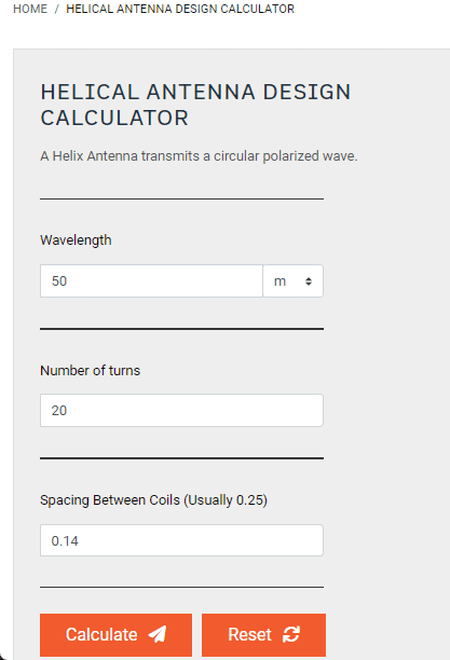Viewport: 450px width, 660px height.
Task: Click the divider line above the Calculate button
Action: 182,587
